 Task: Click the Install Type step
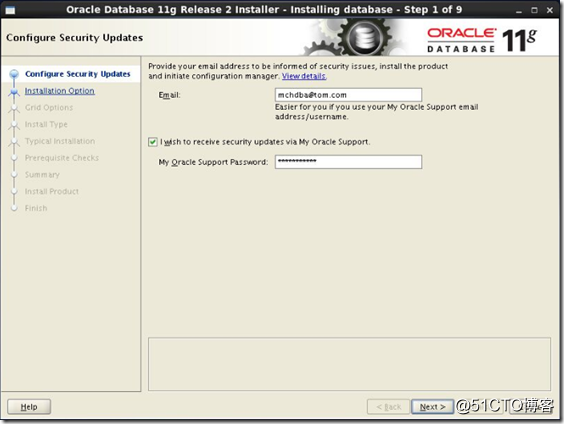46,124
